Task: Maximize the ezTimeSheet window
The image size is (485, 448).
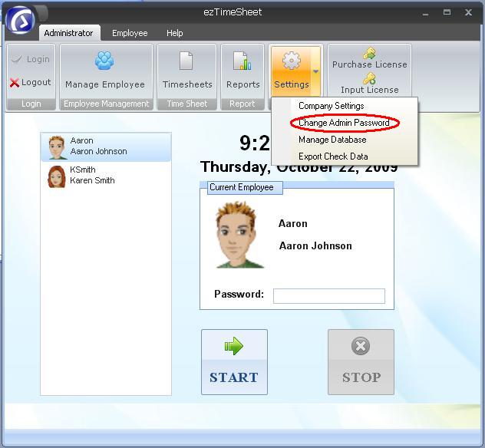Action: tap(447, 12)
